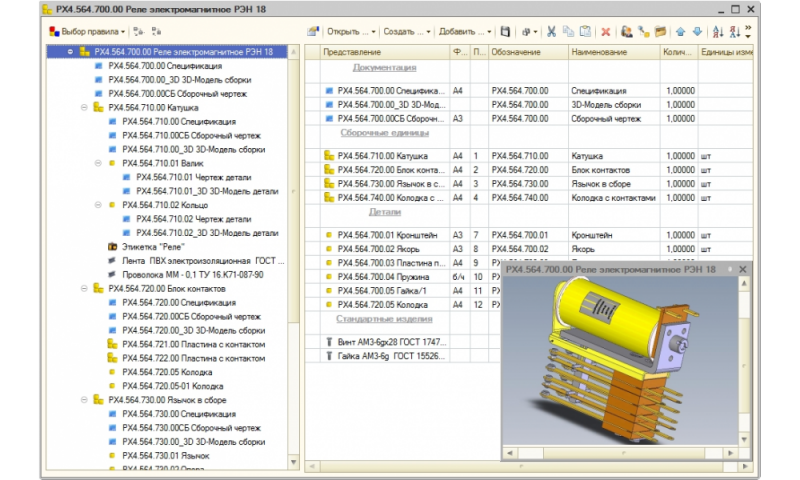Open the Выбор правила dropdown
800x480 pixels.
[88, 32]
